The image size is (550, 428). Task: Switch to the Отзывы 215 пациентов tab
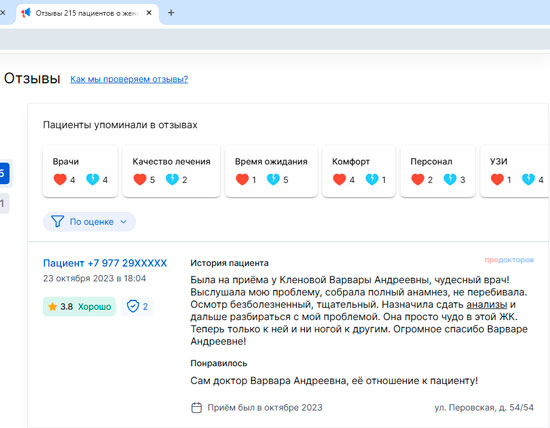coord(86,13)
